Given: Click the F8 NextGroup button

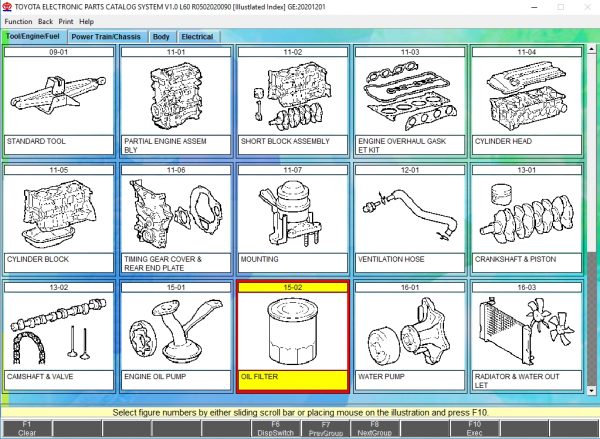Looking at the screenshot, I should tap(375, 429).
